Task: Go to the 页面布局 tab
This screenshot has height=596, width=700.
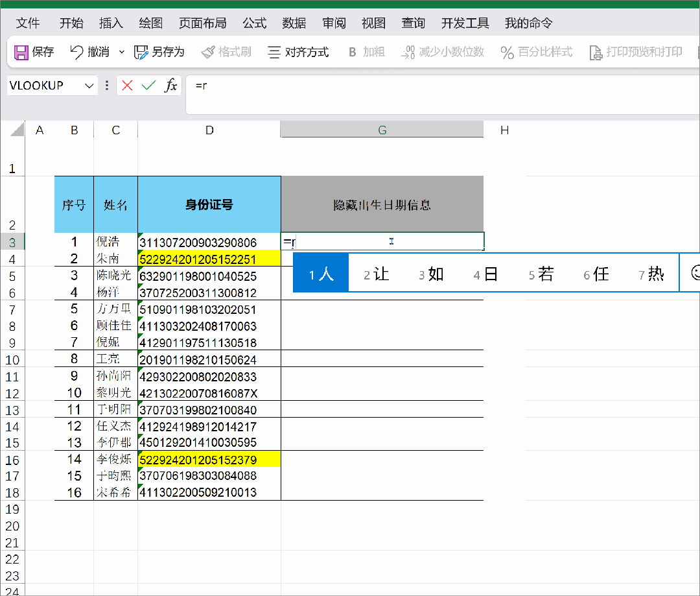Action: (203, 23)
